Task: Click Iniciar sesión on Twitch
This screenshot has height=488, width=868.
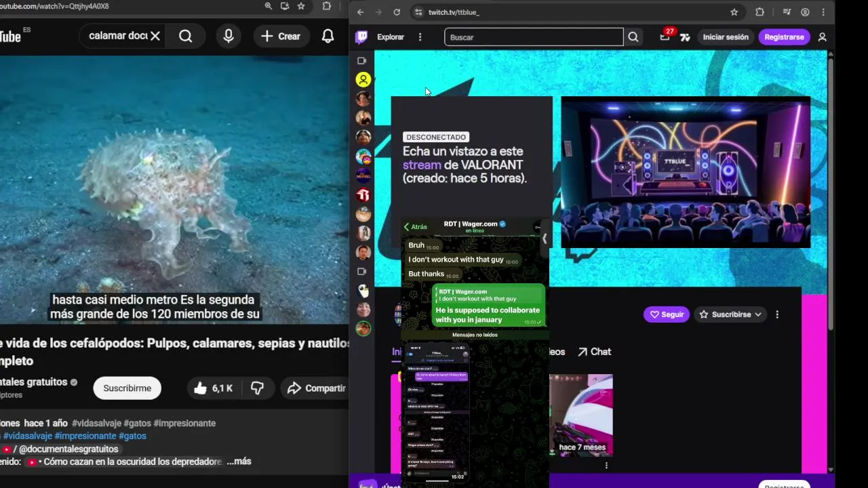Action: pos(726,37)
